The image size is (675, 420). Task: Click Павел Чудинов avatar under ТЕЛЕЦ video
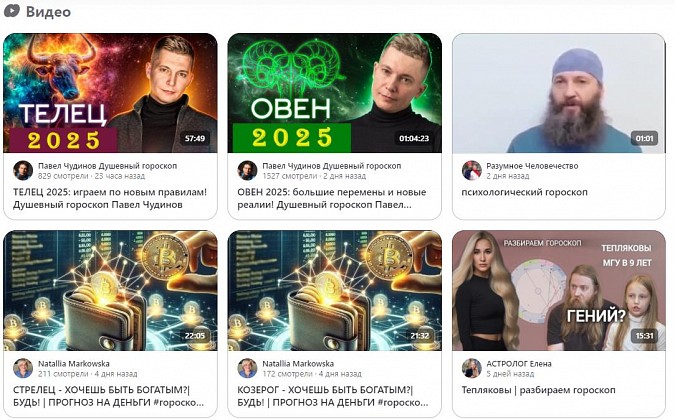click(x=23, y=170)
